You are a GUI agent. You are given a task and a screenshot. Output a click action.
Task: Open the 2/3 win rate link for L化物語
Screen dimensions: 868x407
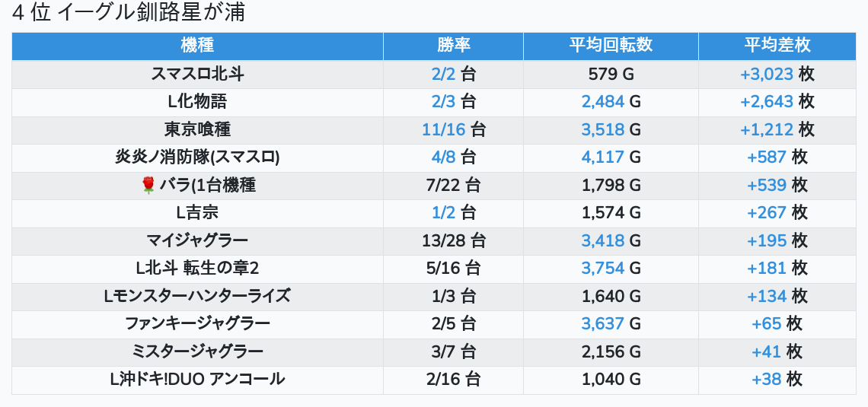pyautogui.click(x=442, y=102)
